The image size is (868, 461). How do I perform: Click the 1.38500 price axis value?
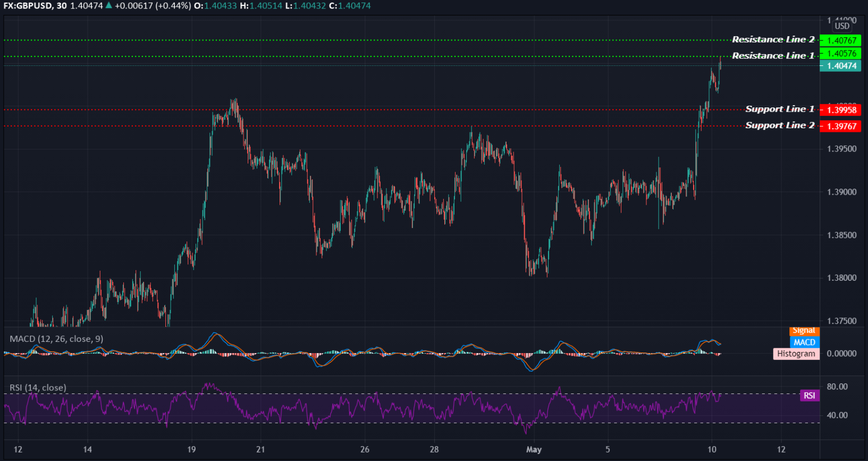point(842,235)
